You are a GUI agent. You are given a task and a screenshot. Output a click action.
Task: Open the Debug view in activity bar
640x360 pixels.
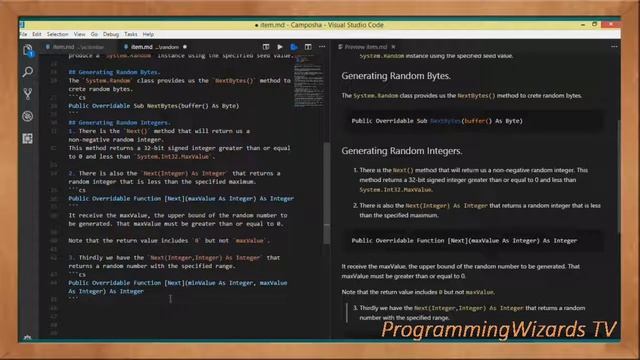pyautogui.click(x=28, y=116)
